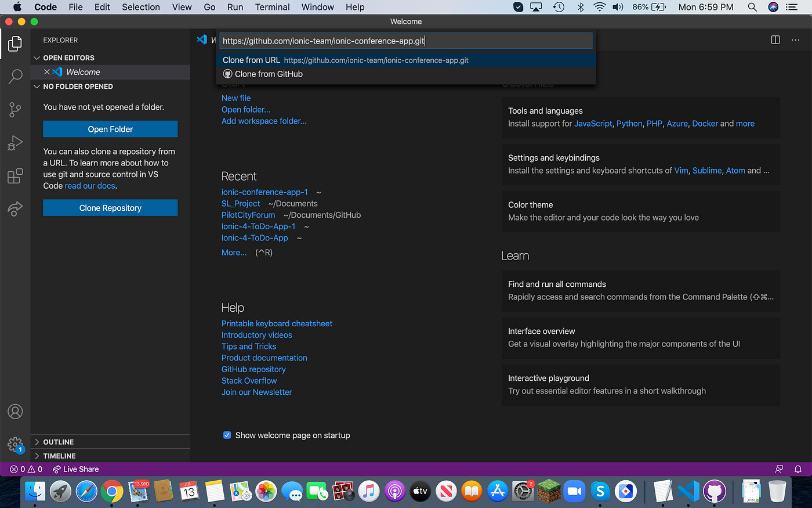Choose Clone from GitHub option
Screen dimensions: 812x508
pos(406,74)
